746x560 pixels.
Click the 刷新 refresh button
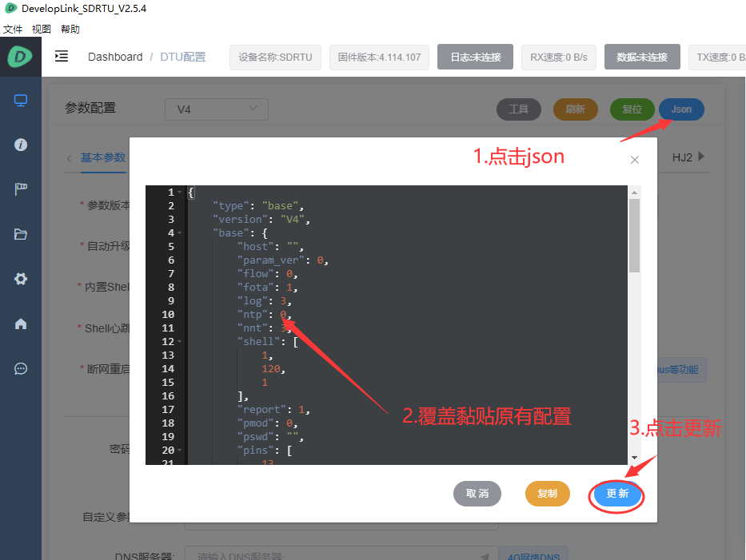[576, 109]
